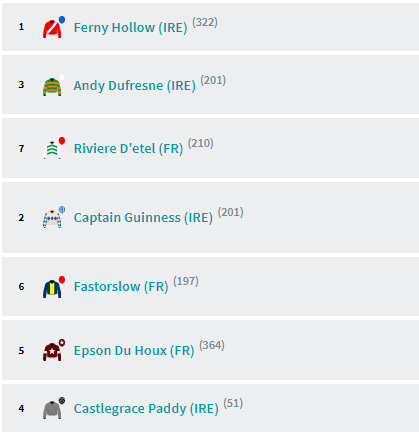Viewport: 419px width, 433px height.
Task: Click Andy Dufresne's green and orange hooped silks
Action: [54, 85]
